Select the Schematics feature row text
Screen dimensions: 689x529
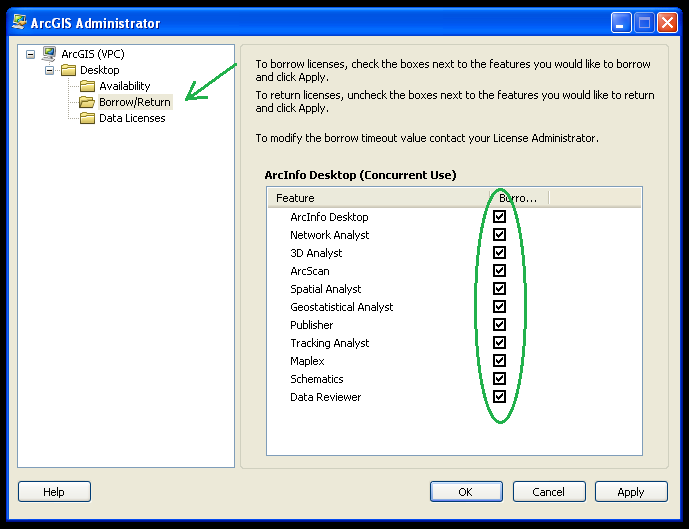[316, 379]
